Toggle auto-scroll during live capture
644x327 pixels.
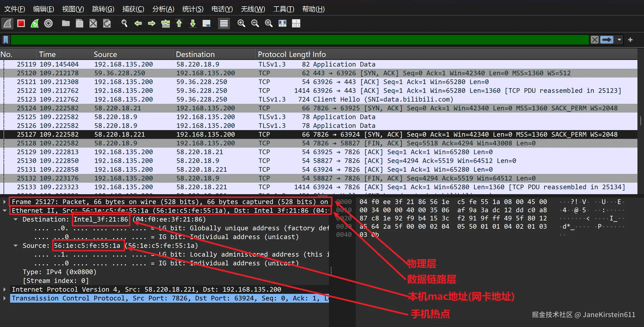point(206,24)
